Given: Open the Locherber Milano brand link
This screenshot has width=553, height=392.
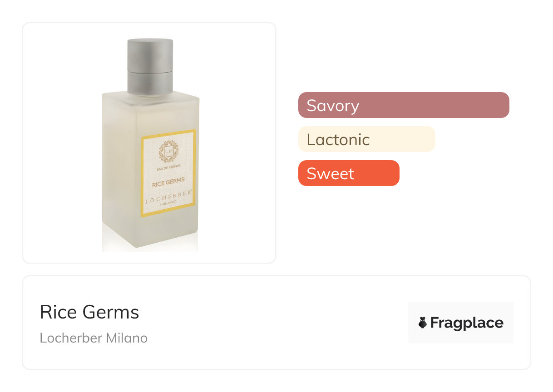Looking at the screenshot, I should 94,338.
